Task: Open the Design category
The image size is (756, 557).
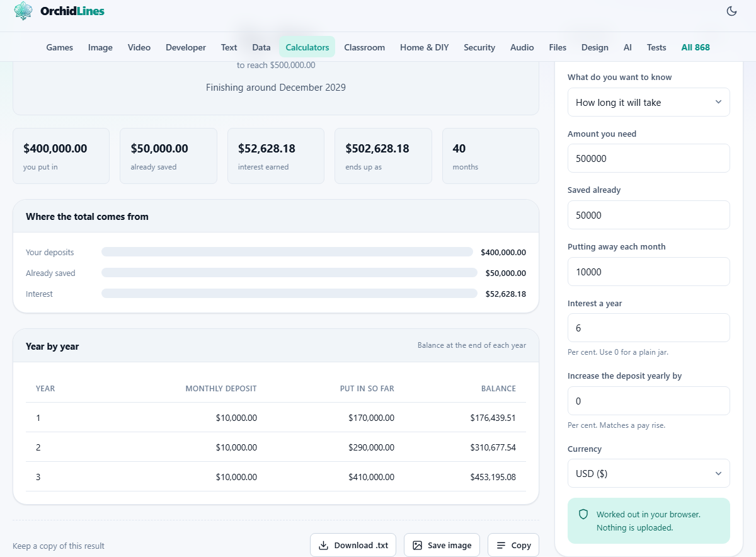Action: point(595,47)
